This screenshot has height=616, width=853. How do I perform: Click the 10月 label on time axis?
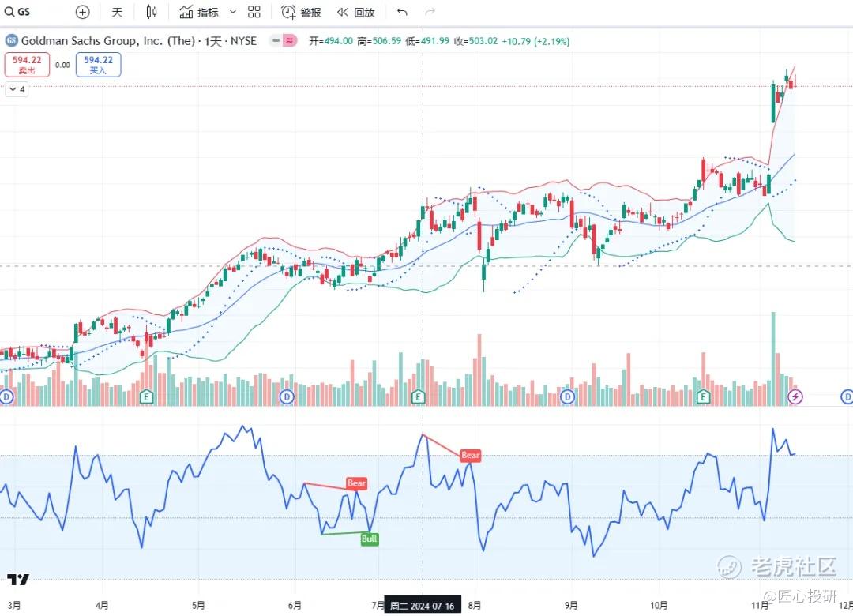tap(659, 605)
